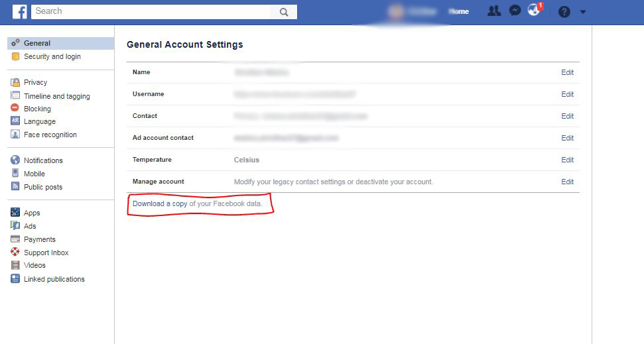Click the search magnifier button
This screenshot has width=644, height=344.
[284, 12]
